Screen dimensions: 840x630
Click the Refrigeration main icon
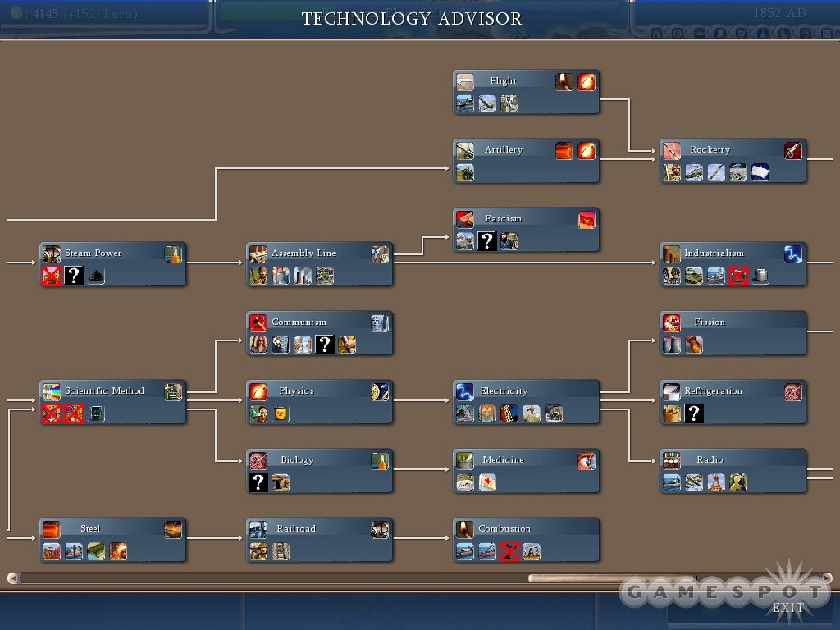click(x=672, y=391)
